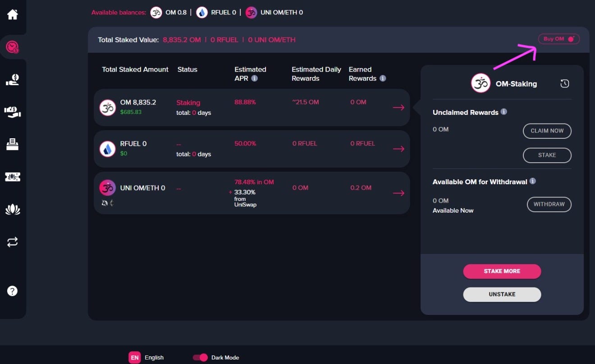Click the UNI OM/ETH logo in its staking row
The image size is (595, 364).
pos(108,188)
